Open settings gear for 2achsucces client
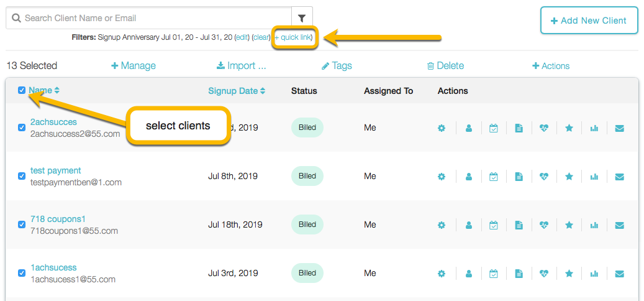644x301 pixels. pos(442,128)
